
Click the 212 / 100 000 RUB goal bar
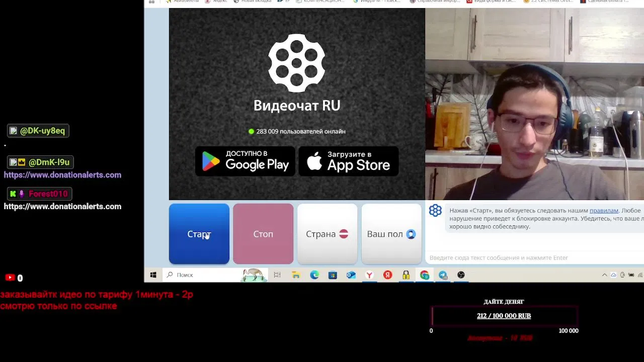[504, 316]
